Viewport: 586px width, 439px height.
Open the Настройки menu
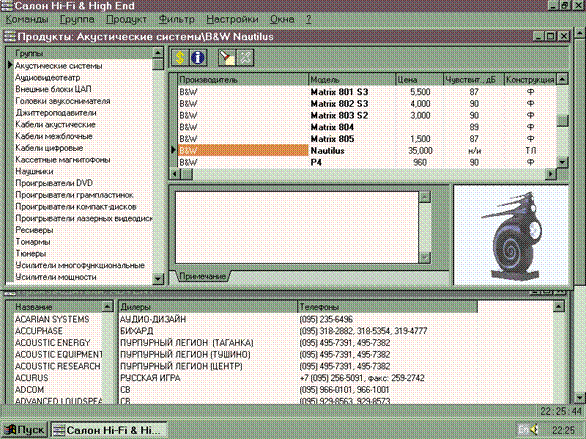(232, 19)
